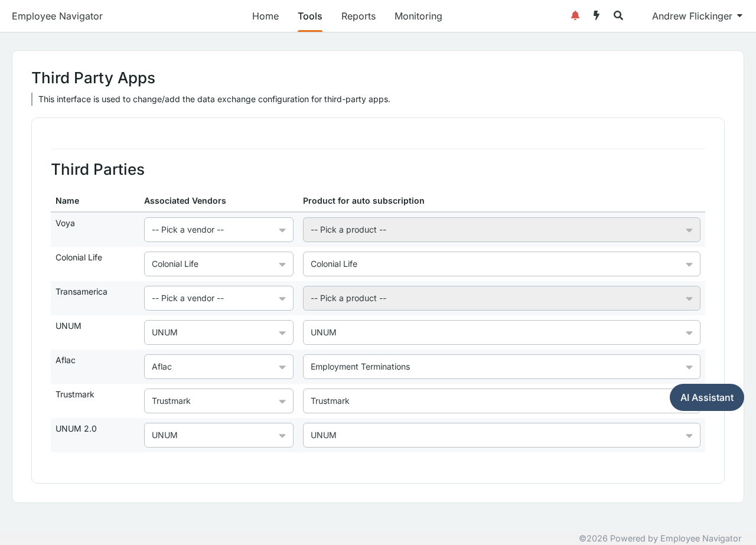
Task: Open the Colonial Life auto subscription product dropdown
Action: (501, 264)
